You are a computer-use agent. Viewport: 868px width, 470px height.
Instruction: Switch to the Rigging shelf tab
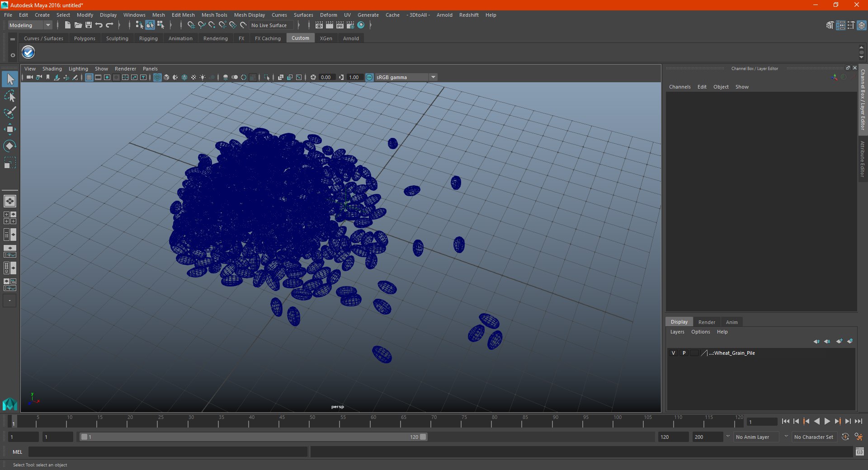tap(148, 38)
